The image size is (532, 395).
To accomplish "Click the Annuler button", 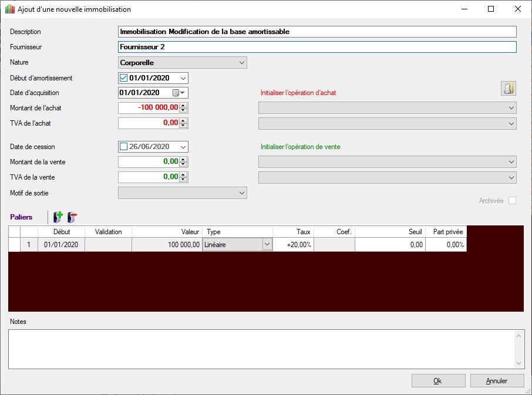I will click(x=497, y=381).
